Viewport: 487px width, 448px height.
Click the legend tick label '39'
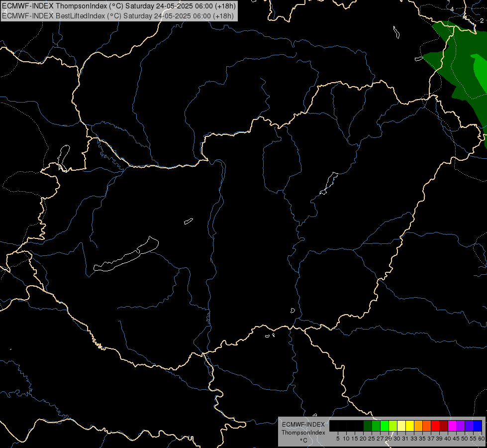click(x=439, y=439)
